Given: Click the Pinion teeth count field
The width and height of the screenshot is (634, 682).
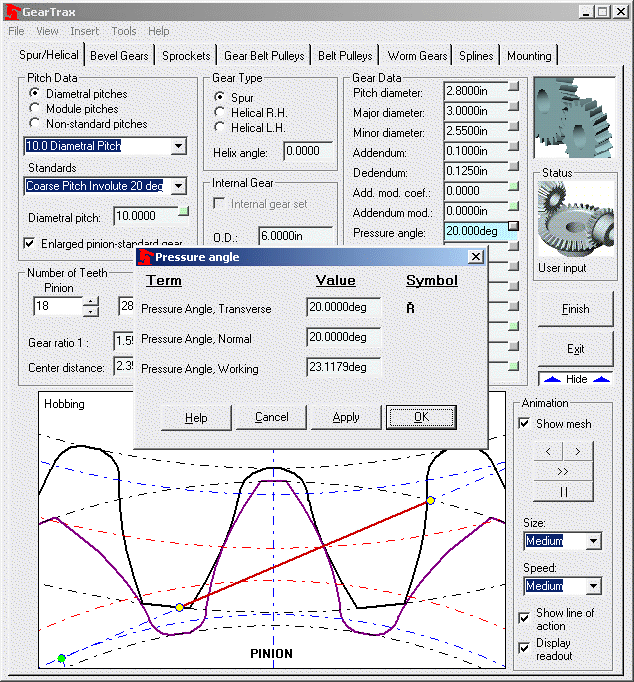Looking at the screenshot, I should [58, 306].
